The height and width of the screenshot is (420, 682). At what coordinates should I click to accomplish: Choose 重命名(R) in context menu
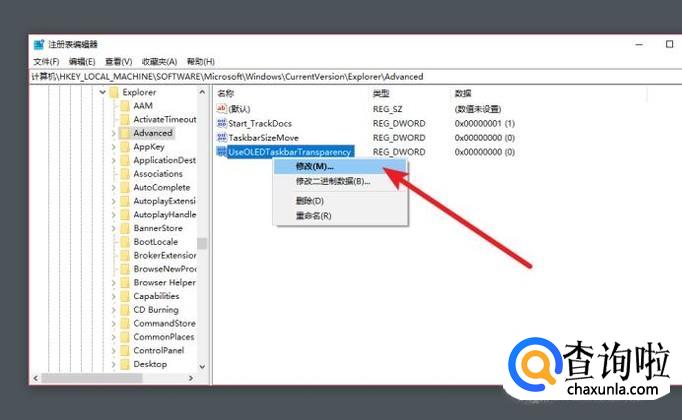(341, 216)
